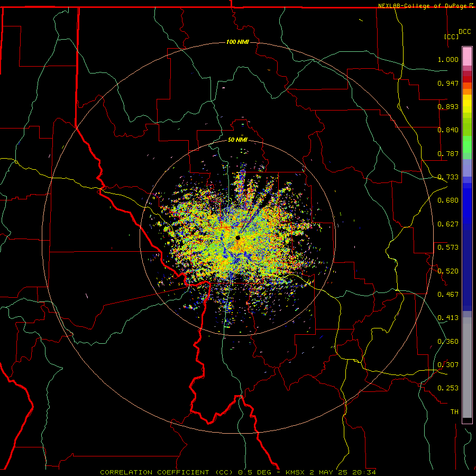Click the 0.5 DEG elevation text
476x476 pixels.
[255, 472]
